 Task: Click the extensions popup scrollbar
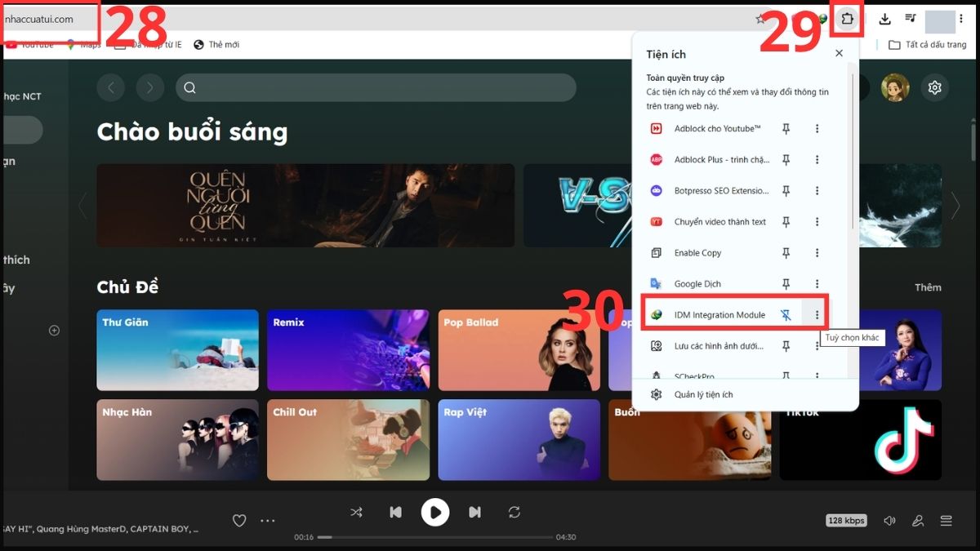(851, 151)
